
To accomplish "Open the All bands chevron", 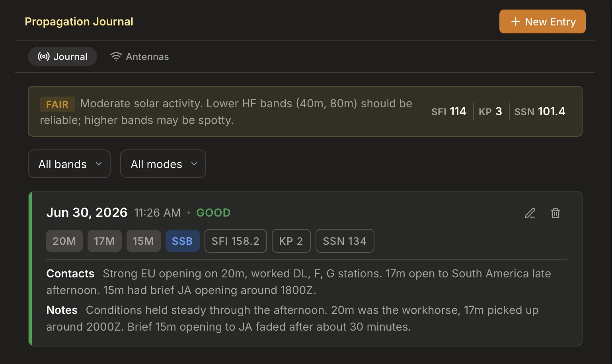I will 99,164.
